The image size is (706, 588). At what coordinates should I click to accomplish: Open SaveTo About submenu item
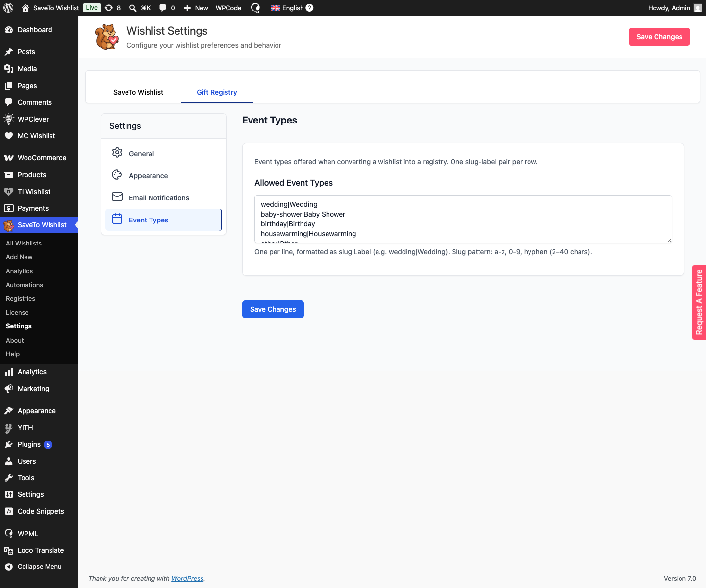(x=15, y=340)
